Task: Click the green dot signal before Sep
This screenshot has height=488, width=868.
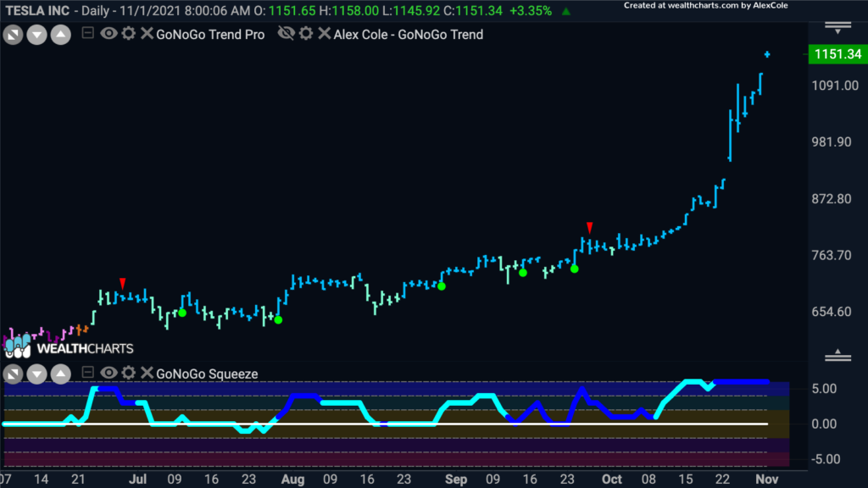Action: click(x=441, y=286)
